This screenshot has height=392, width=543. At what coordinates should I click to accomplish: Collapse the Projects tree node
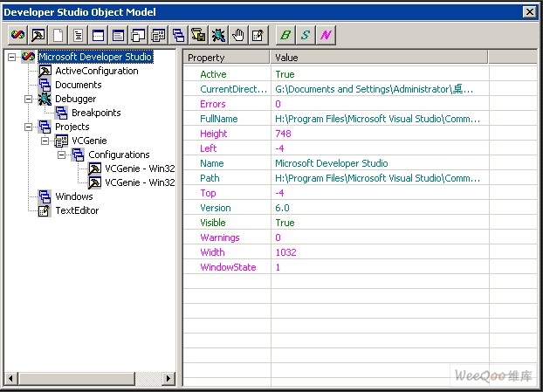(29, 127)
